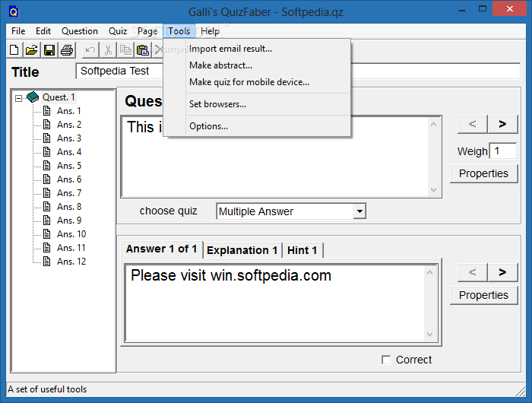The image size is (532, 403).
Task: Click question text scrollbar up arrow
Action: point(434,124)
